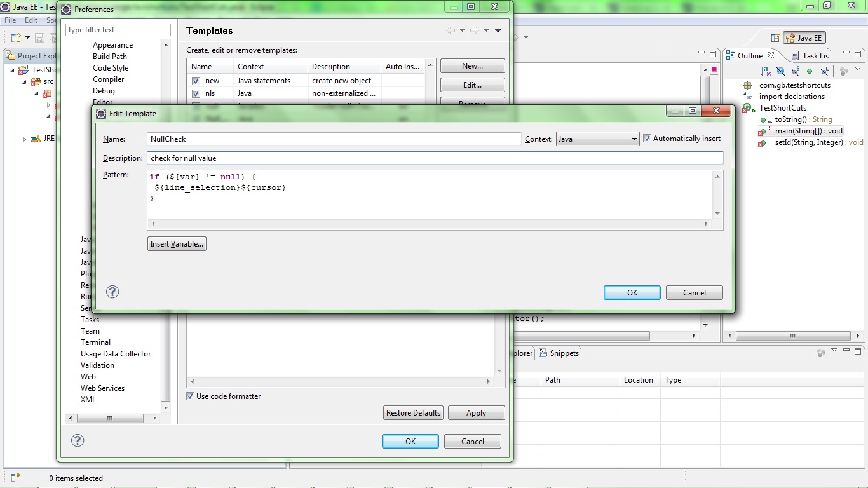Hide static fields and methods in Outline
868x488 pixels.
tap(794, 71)
